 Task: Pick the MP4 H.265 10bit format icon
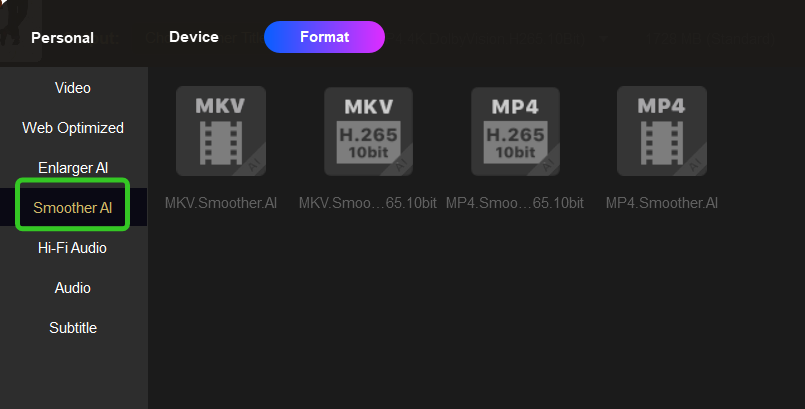(x=515, y=131)
